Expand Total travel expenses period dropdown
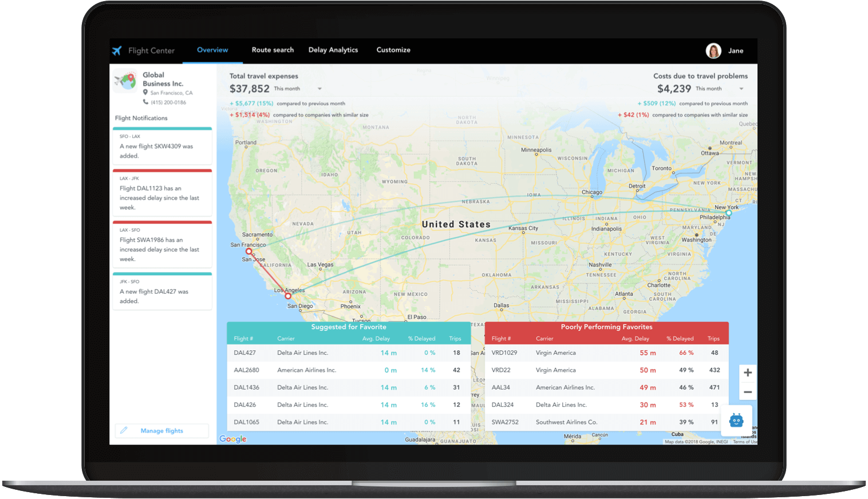The image size is (868, 499). (x=319, y=89)
